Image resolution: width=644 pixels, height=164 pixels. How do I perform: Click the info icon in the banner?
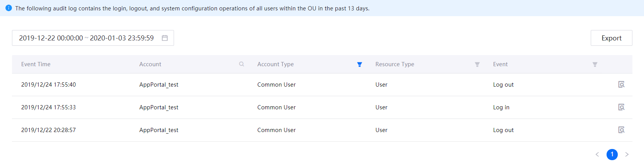click(x=8, y=8)
